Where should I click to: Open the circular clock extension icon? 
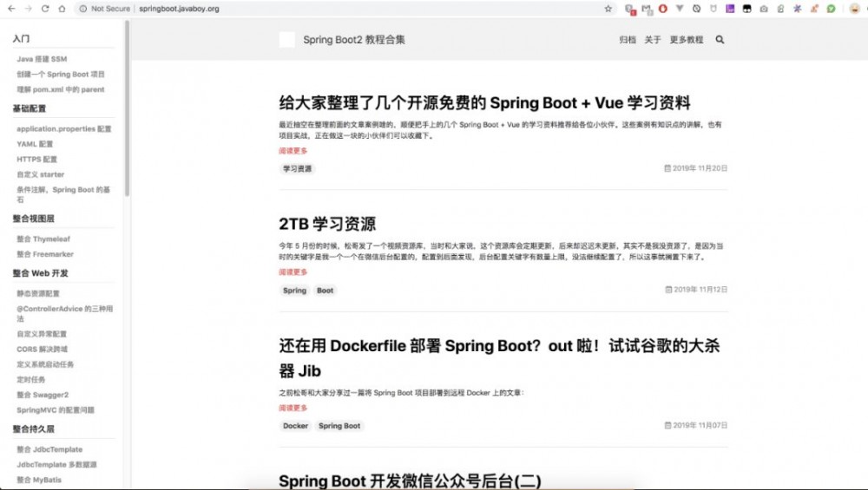(696, 9)
